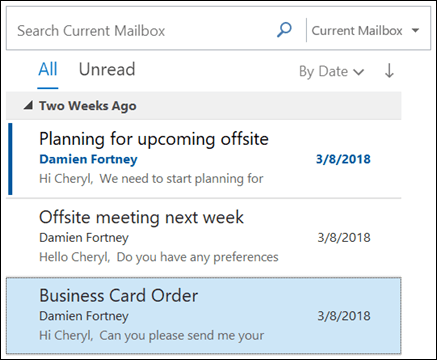Click the date on Business Card Order email
The height and width of the screenshot is (360, 437).
pos(344,316)
